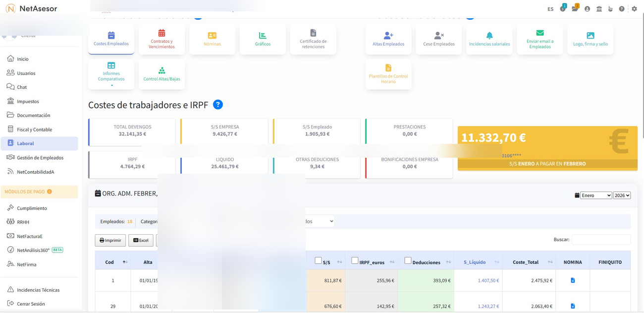Screen dimensions: 644x313
Task: Open the Costes Empleados tile
Action: click(x=111, y=39)
